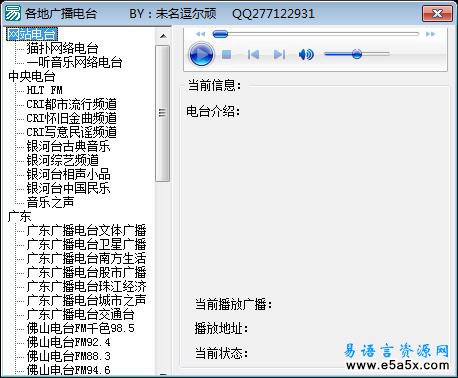The height and width of the screenshot is (378, 458).
Task: Stop playback with the square Stop button
Action: 227,54
